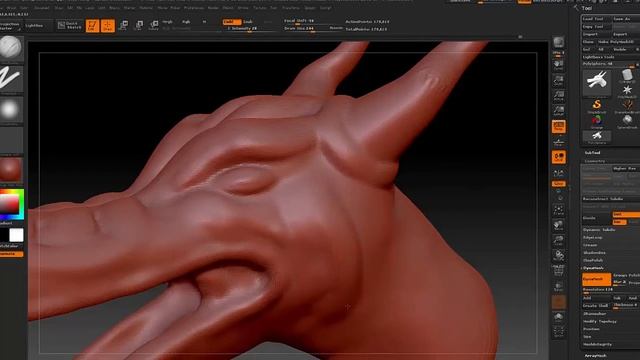The width and height of the screenshot is (640, 360).
Task: Select the black secondary color swatch
Action: [4, 235]
